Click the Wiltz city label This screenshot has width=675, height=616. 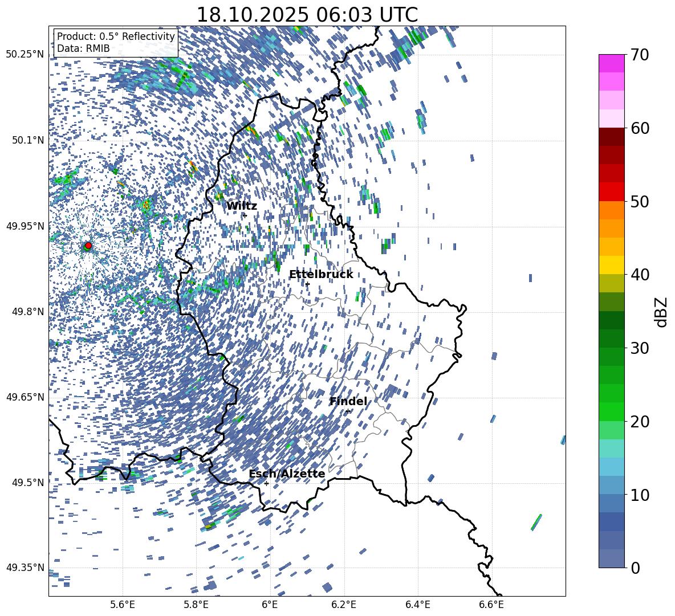click(242, 206)
